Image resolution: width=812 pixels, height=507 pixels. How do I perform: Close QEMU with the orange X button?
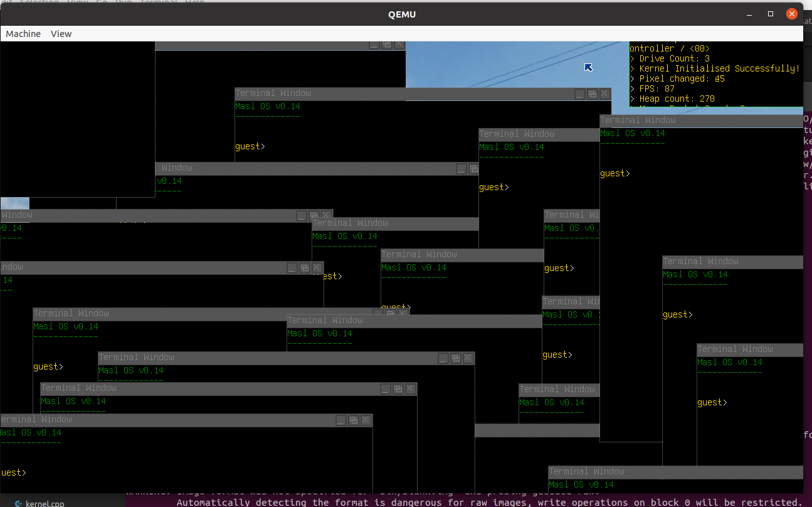pyautogui.click(x=793, y=14)
